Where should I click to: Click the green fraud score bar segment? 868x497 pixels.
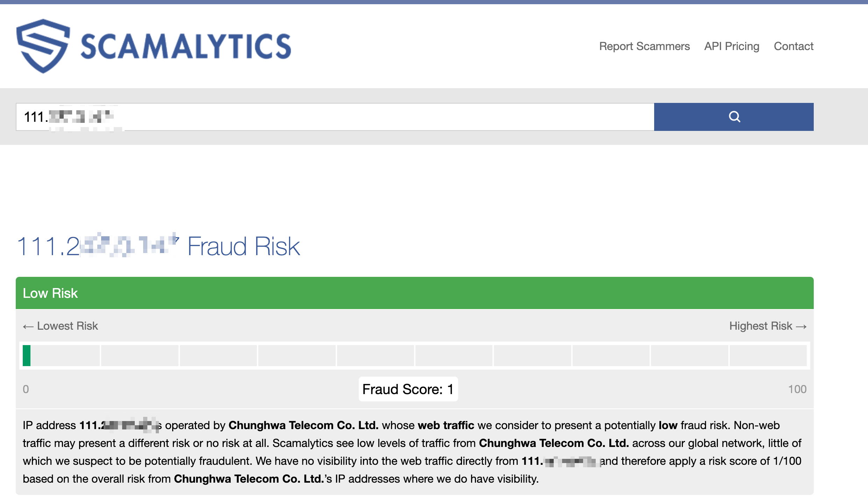(27, 356)
